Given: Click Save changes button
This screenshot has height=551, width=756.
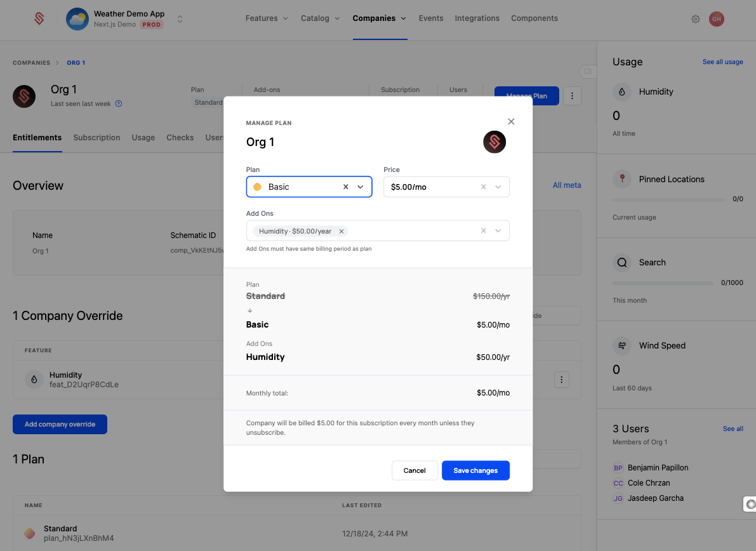Looking at the screenshot, I should pyautogui.click(x=475, y=470).
